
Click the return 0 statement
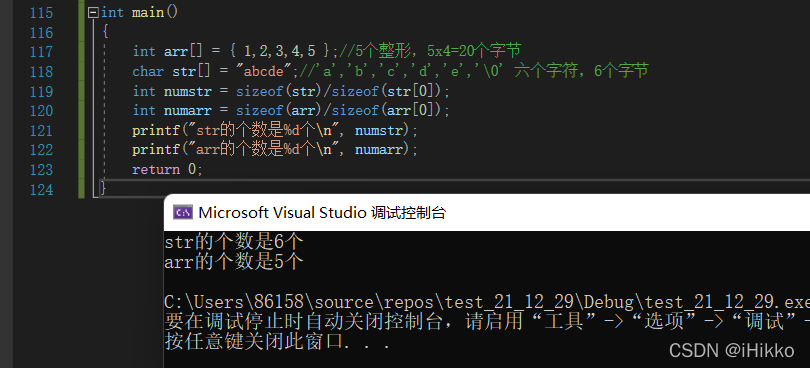[x=167, y=170]
